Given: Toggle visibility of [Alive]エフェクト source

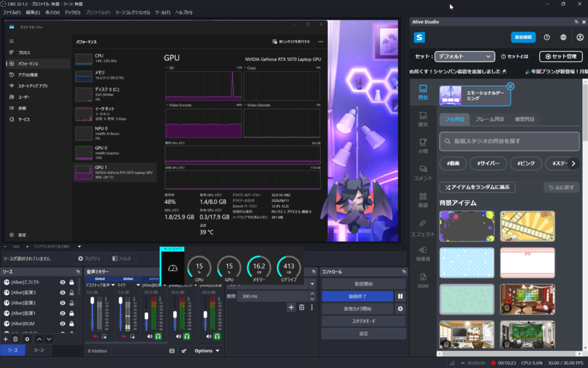Looking at the screenshot, I should pos(63,282).
